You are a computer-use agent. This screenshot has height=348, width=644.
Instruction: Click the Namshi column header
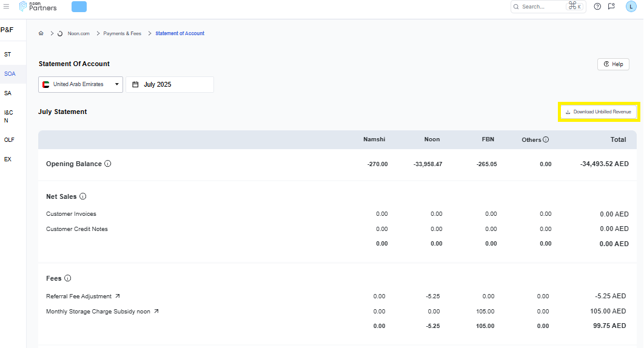click(374, 139)
